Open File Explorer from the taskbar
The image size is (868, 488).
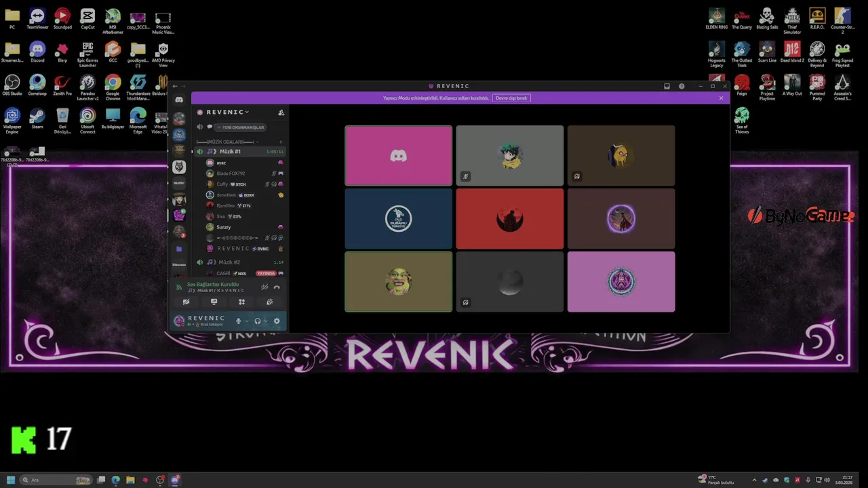point(130,480)
